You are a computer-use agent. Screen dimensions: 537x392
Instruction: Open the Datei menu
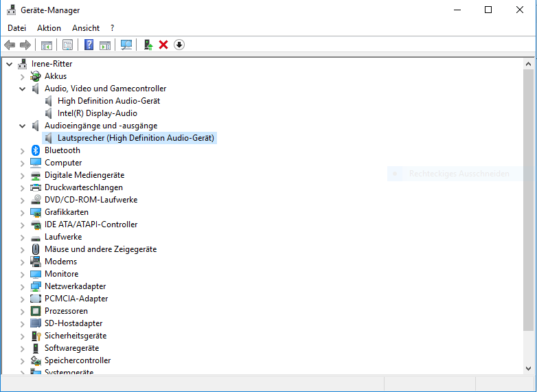click(x=16, y=28)
